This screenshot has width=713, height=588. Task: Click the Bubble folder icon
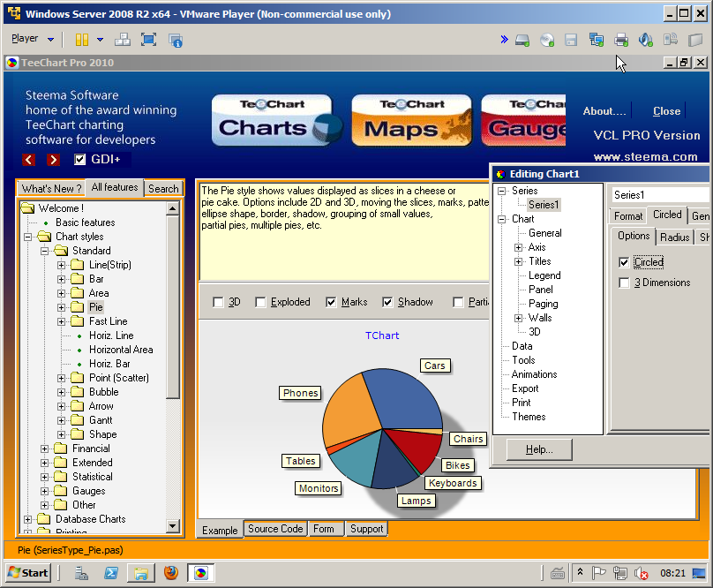pyautogui.click(x=78, y=392)
